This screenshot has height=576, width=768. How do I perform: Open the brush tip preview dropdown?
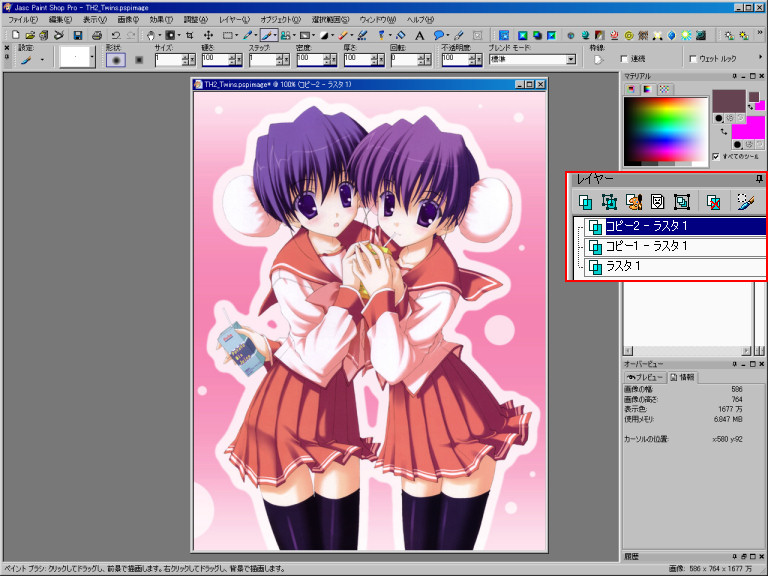coord(92,57)
